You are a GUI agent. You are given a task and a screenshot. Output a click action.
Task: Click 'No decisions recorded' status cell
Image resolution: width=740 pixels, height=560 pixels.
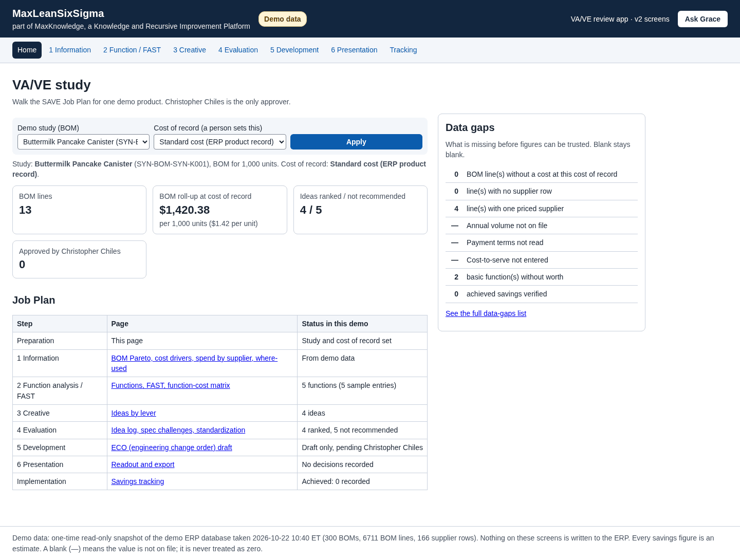pyautogui.click(x=362, y=464)
